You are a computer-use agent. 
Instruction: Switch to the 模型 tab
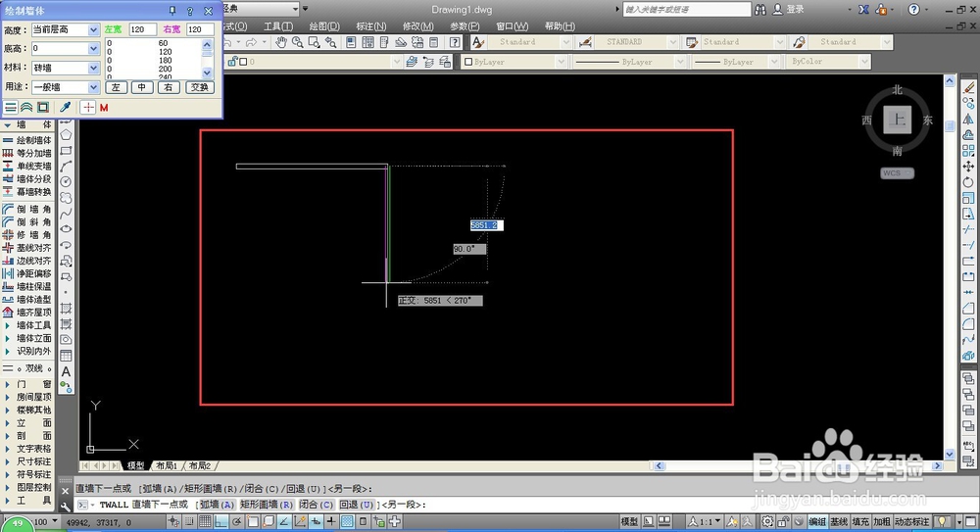pyautogui.click(x=135, y=465)
